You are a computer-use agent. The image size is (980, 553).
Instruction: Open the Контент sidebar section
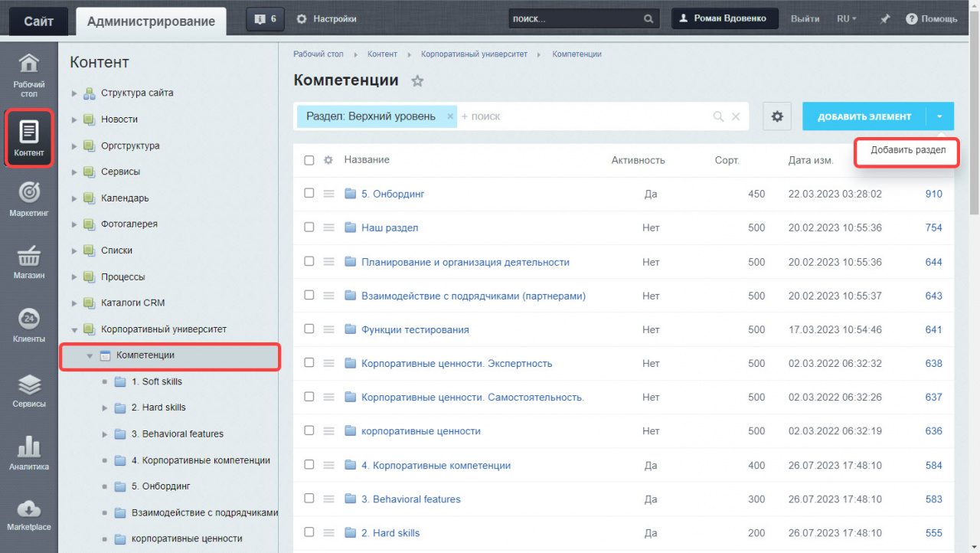(28, 138)
